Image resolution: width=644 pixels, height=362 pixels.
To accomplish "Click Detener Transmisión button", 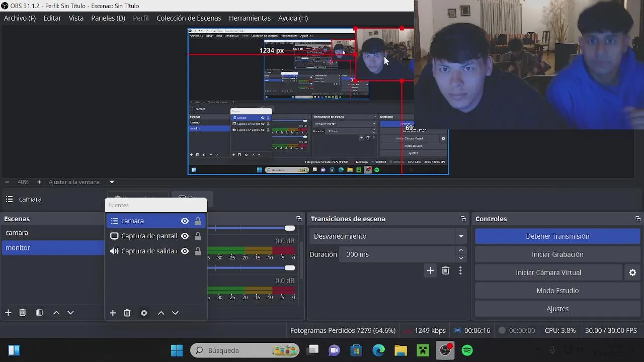I will pos(557,236).
